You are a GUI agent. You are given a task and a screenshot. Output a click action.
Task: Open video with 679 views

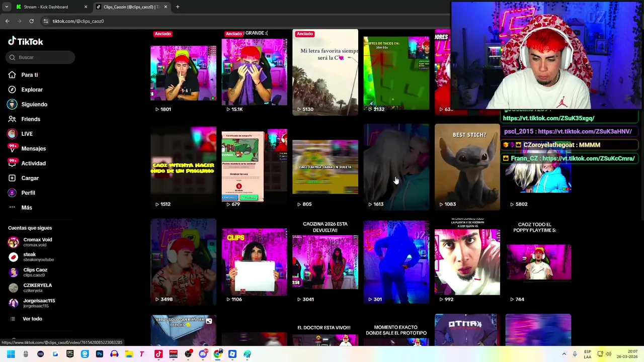[254, 167]
